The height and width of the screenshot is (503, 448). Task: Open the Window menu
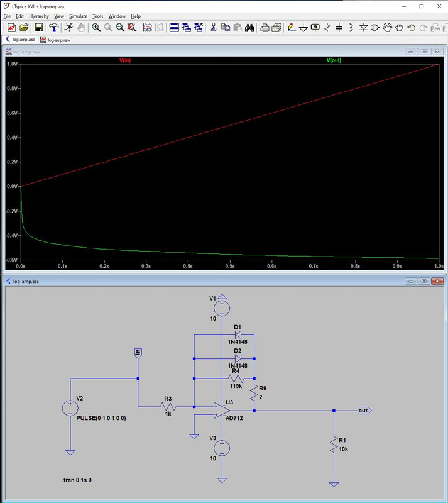click(x=117, y=16)
